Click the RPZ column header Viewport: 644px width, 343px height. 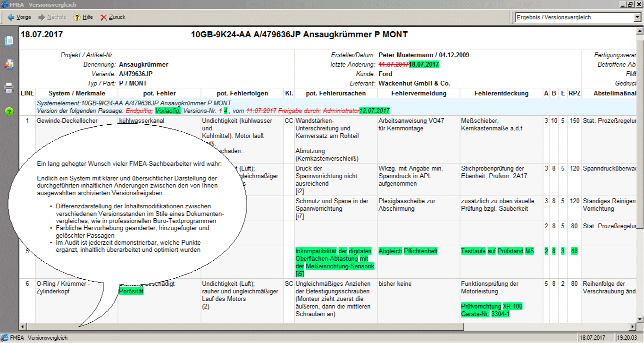point(575,94)
